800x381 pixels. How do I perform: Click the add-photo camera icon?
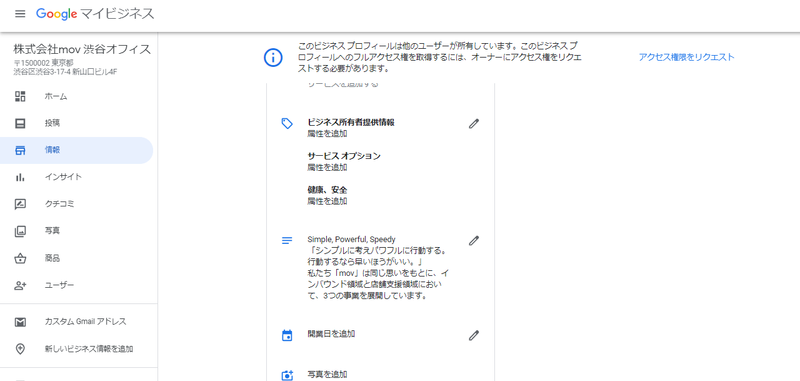(x=287, y=375)
